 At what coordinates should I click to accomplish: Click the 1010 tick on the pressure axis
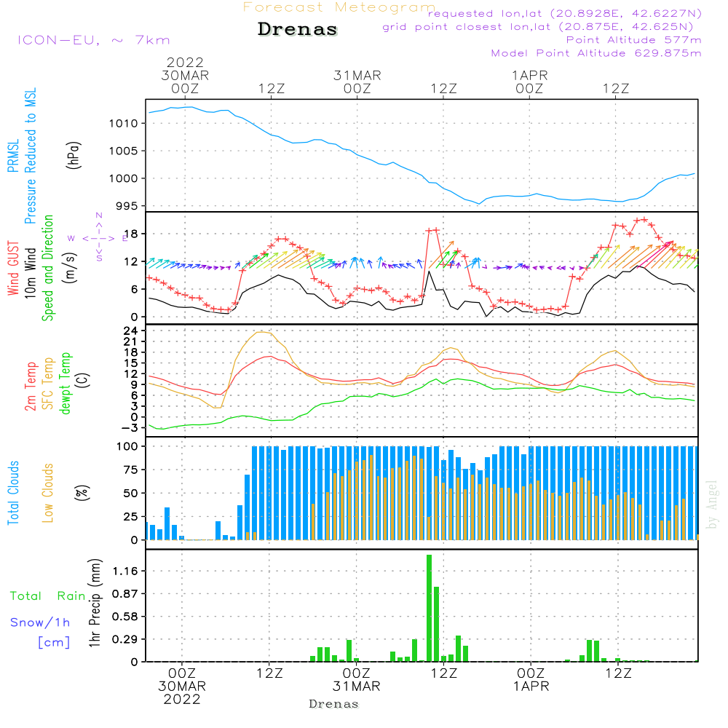pos(125,124)
